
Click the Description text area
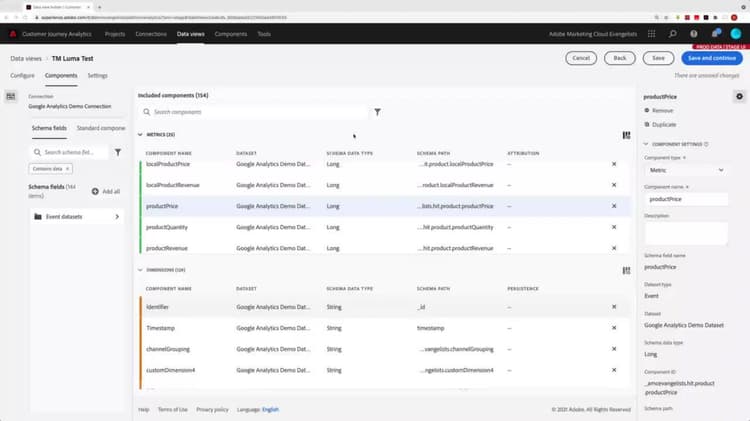pyautogui.click(x=686, y=233)
